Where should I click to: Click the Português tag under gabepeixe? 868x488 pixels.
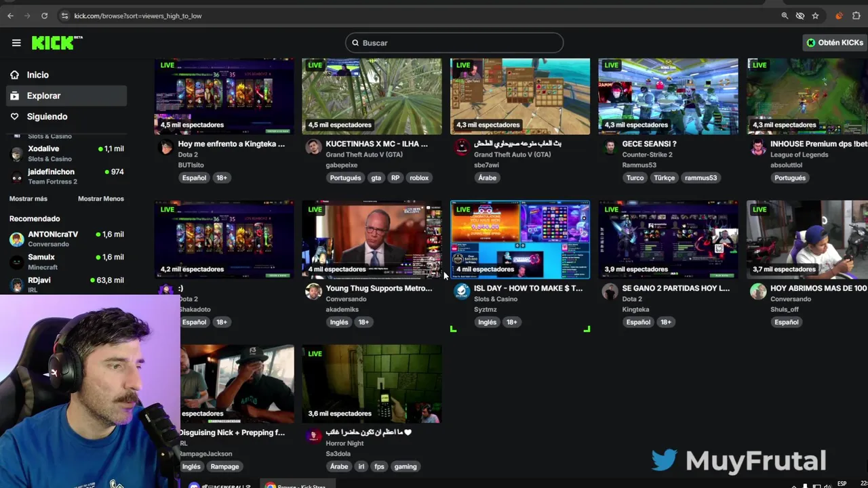[x=345, y=178]
